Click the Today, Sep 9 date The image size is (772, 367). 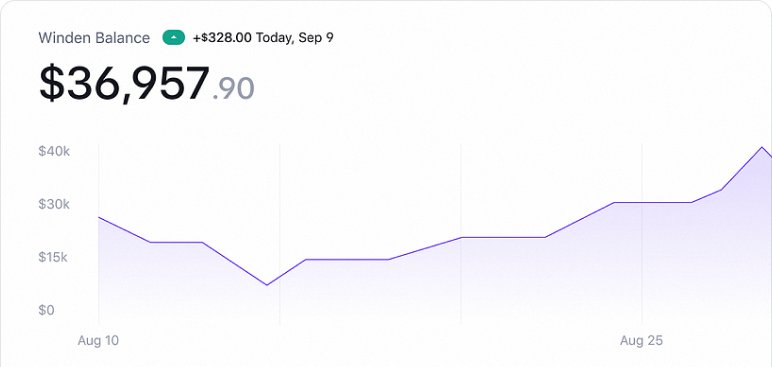[x=294, y=38]
